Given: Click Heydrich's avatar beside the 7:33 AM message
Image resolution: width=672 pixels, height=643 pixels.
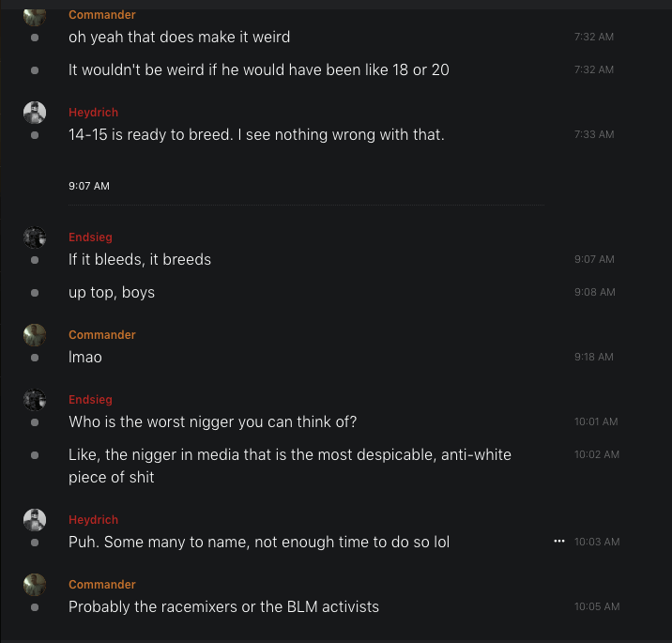Looking at the screenshot, I should point(35,113).
